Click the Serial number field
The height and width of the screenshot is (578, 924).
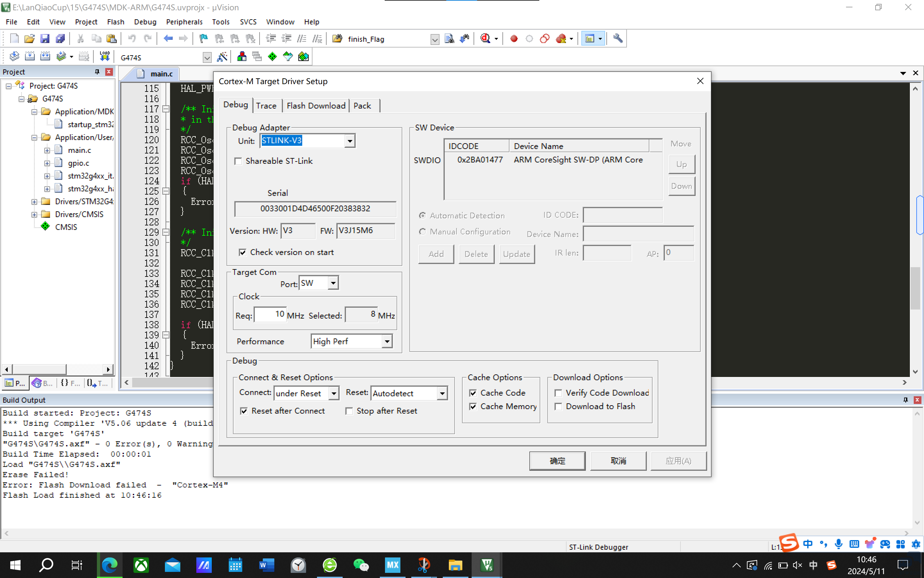click(x=315, y=209)
